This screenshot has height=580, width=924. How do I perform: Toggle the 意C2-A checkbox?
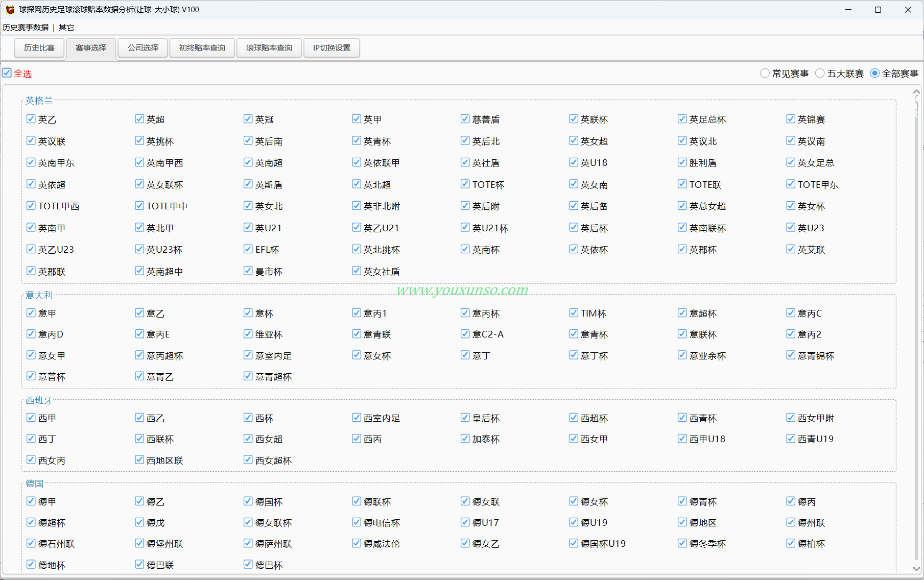click(465, 334)
